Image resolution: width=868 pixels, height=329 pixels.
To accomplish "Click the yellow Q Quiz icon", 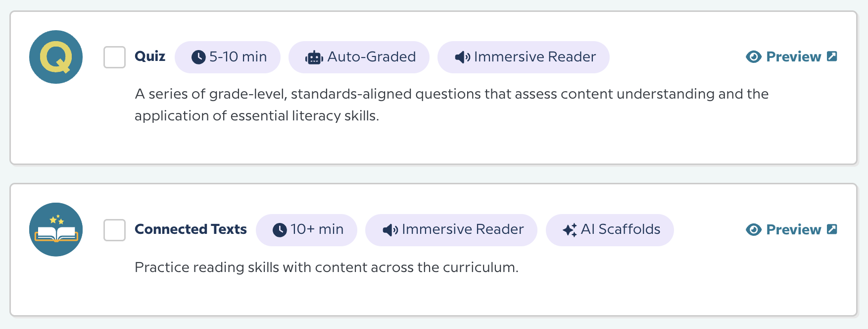I will coord(56,57).
